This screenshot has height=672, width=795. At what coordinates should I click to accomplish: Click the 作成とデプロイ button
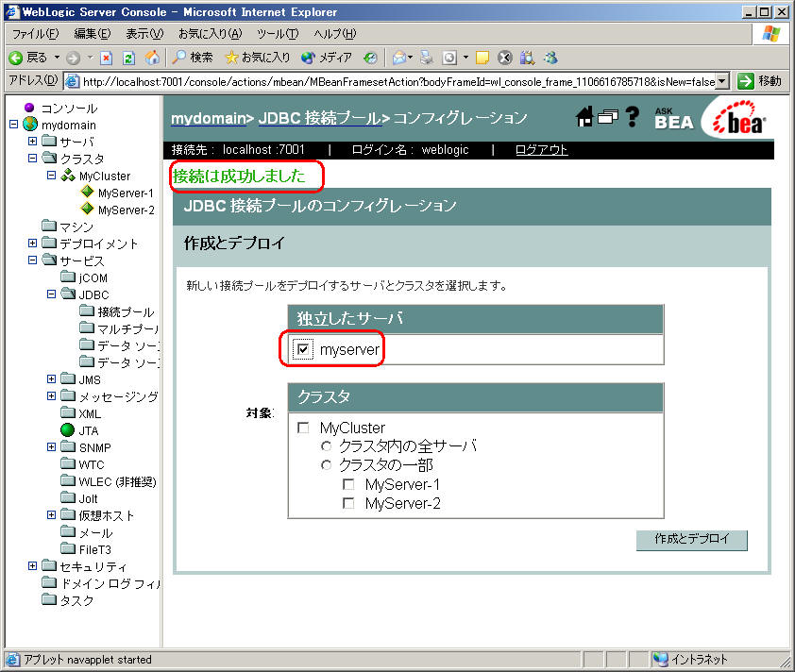(x=692, y=540)
